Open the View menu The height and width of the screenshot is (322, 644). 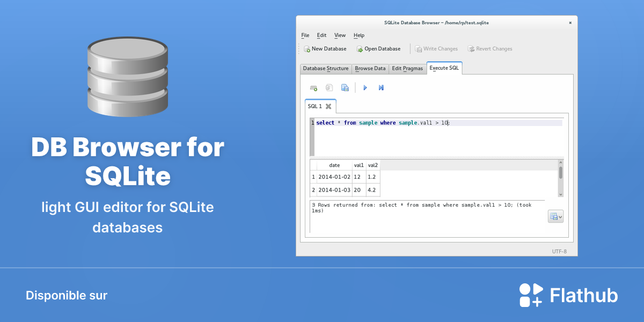coord(340,35)
